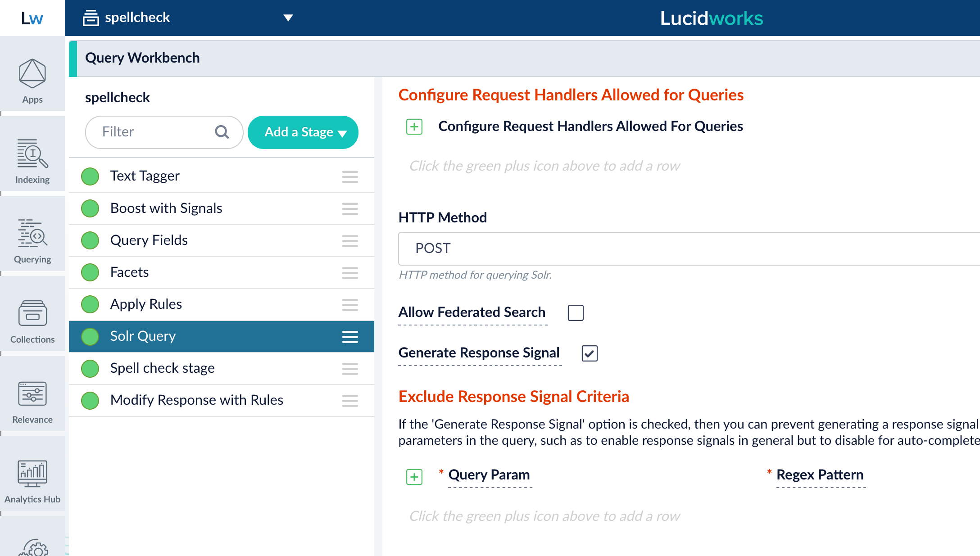Open the spellcheck app dropdown arrow
The height and width of the screenshot is (556, 980).
(288, 18)
